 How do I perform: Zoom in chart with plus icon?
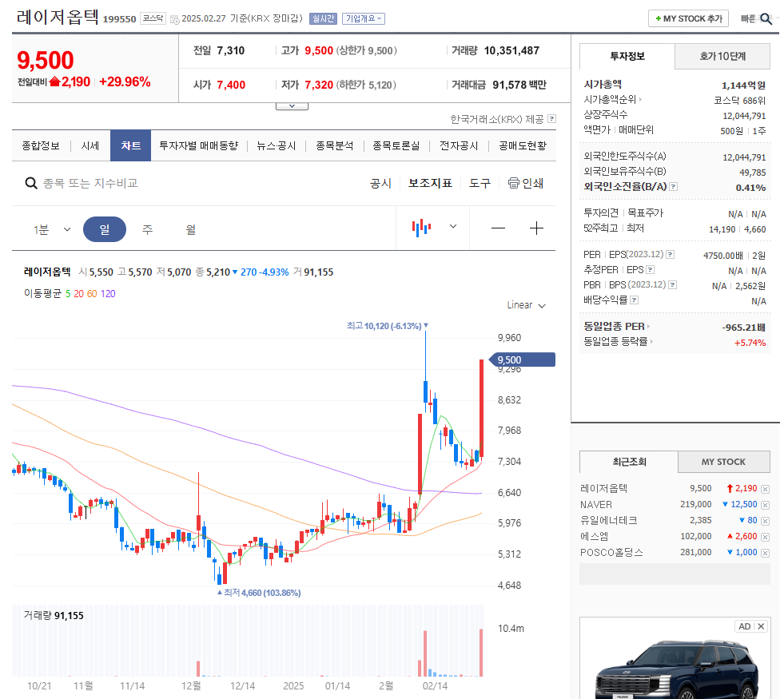pyautogui.click(x=536, y=228)
